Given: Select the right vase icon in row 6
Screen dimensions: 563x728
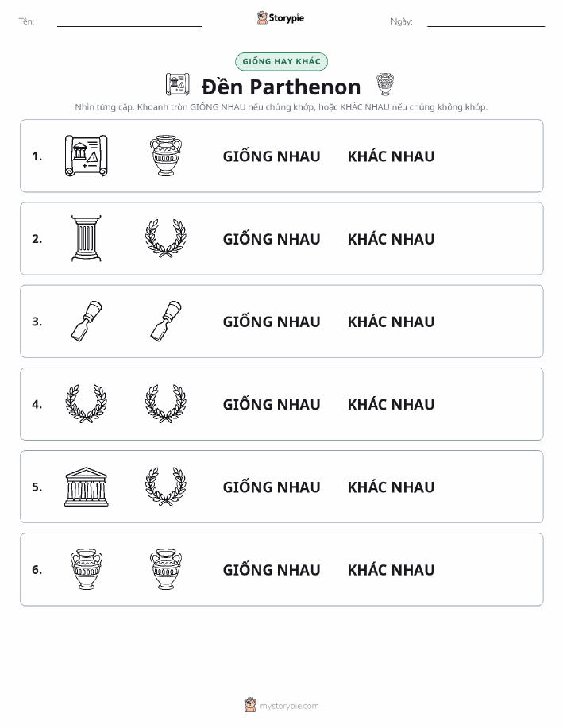Looking at the screenshot, I should (166, 569).
